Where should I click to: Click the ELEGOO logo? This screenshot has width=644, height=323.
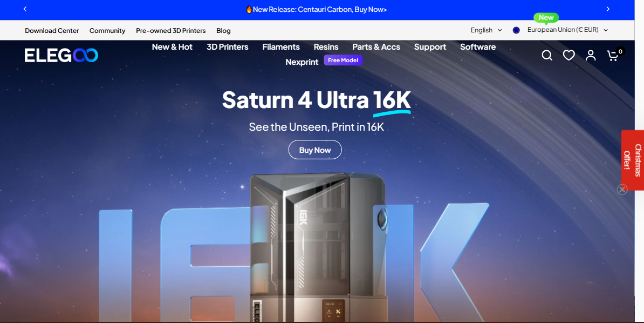click(61, 55)
